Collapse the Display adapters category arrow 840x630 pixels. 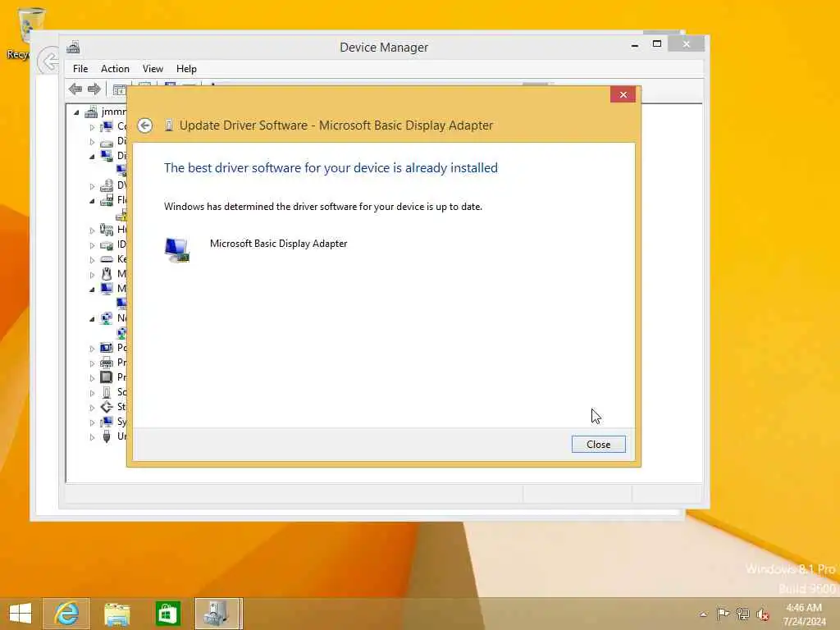click(92, 157)
